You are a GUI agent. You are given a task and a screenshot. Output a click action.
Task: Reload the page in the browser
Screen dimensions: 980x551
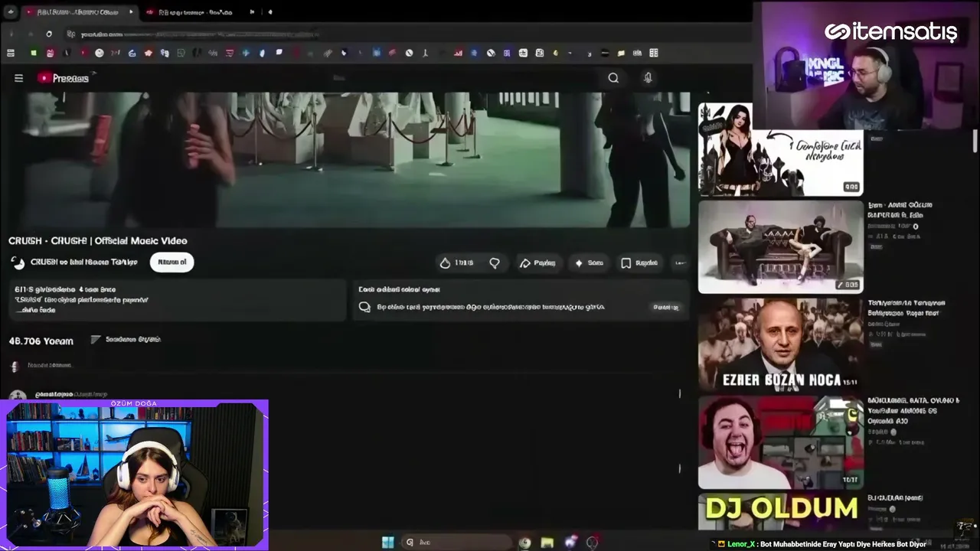pos(49,34)
